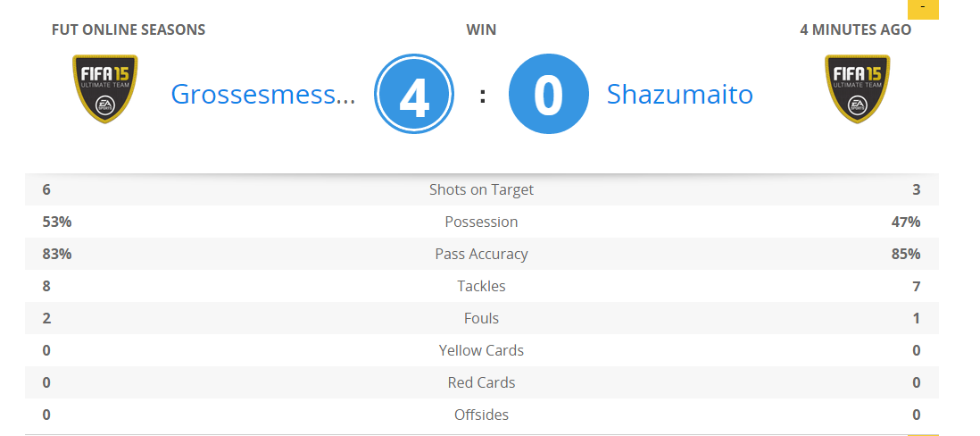
Task: Click the 85% pass accuracy value
Action: [906, 254]
